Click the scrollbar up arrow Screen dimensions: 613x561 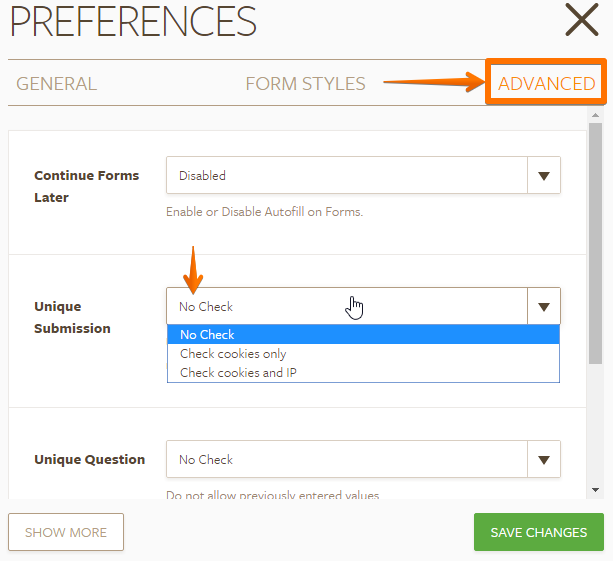(595, 113)
